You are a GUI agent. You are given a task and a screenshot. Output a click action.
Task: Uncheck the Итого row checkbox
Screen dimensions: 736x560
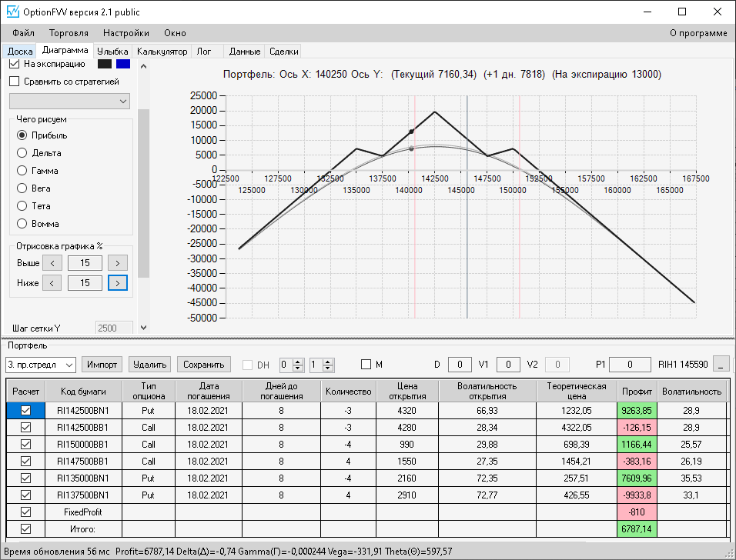[x=26, y=528]
